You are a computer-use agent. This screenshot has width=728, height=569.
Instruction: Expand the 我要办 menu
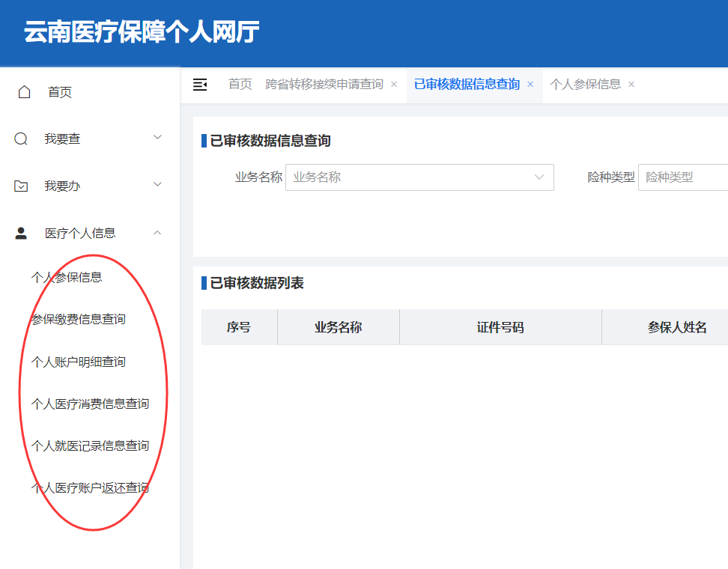click(x=157, y=183)
